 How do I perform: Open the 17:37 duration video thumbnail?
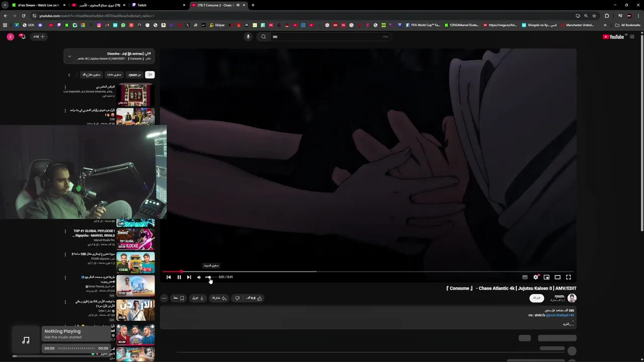135,286
